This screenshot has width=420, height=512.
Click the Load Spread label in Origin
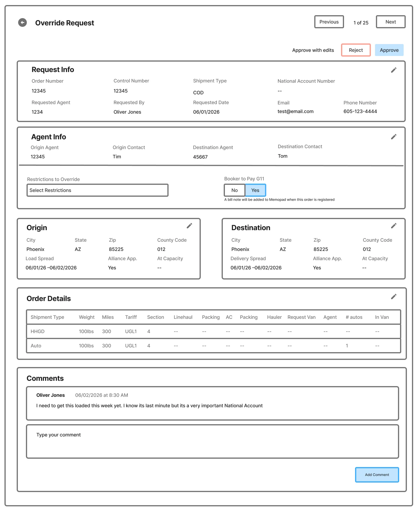pos(40,258)
